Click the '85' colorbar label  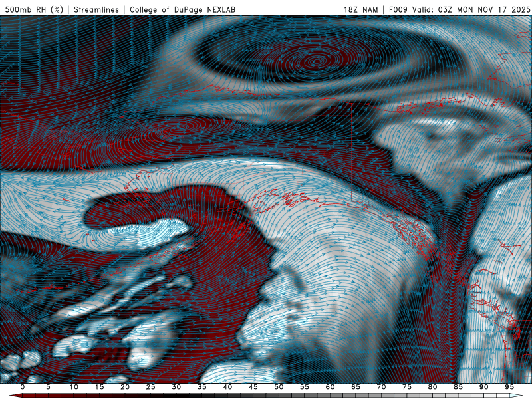458,387
